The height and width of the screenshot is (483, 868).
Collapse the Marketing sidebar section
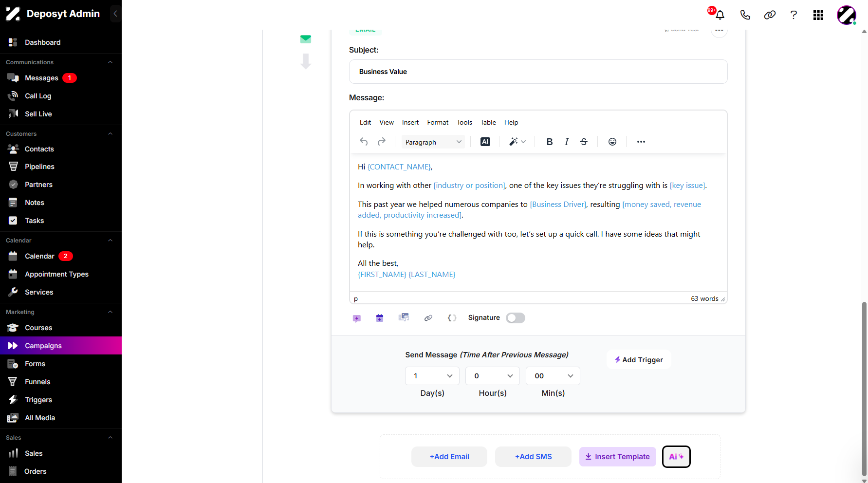tap(110, 312)
